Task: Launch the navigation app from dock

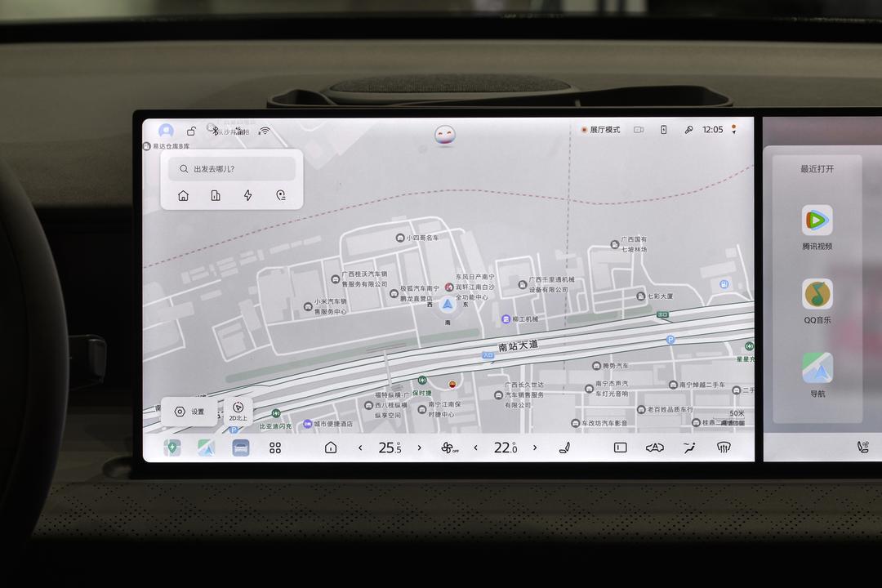Action: [206, 448]
